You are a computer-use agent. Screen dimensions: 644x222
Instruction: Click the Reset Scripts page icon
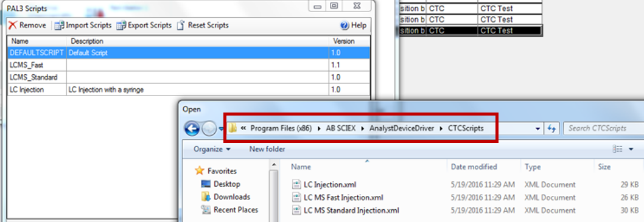[180, 26]
